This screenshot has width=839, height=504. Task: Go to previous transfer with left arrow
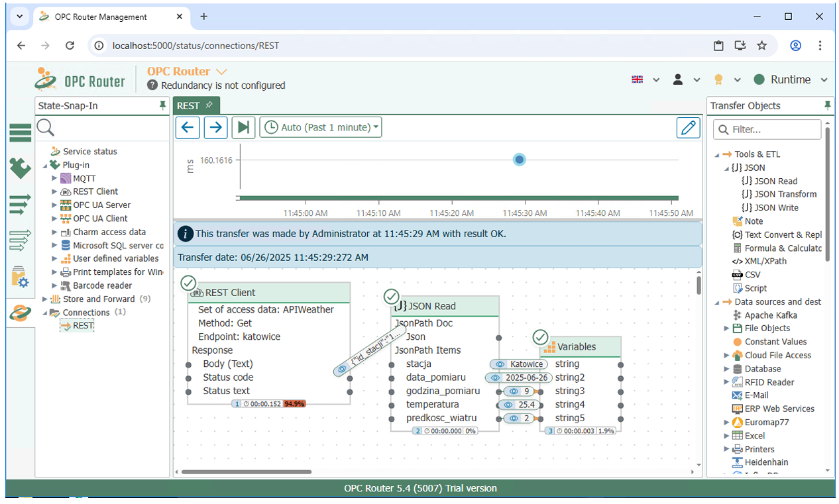tap(188, 127)
